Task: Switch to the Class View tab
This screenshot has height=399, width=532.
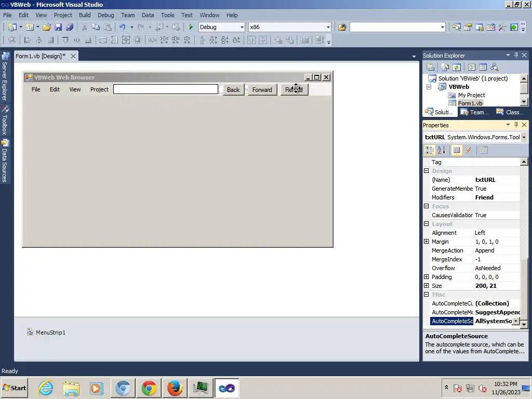Action: pos(510,112)
